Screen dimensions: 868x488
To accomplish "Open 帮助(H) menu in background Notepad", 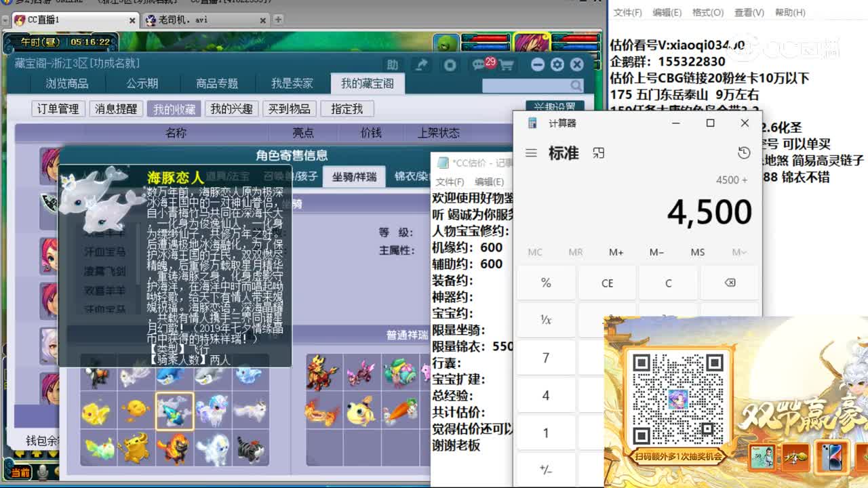I will pos(790,12).
